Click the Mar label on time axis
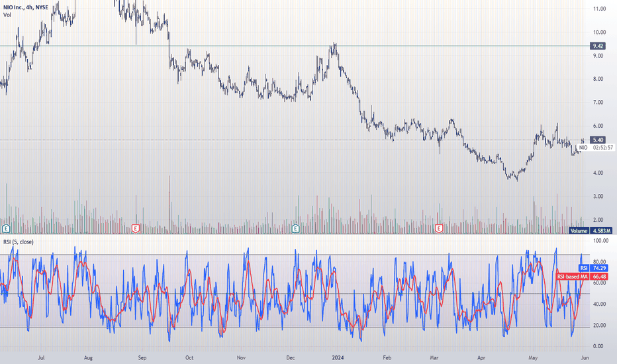The width and height of the screenshot is (617, 364). tap(434, 357)
